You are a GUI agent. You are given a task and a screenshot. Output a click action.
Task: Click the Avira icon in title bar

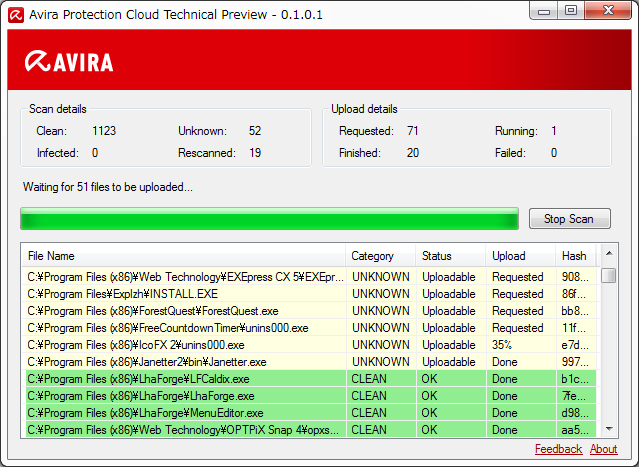[16, 15]
